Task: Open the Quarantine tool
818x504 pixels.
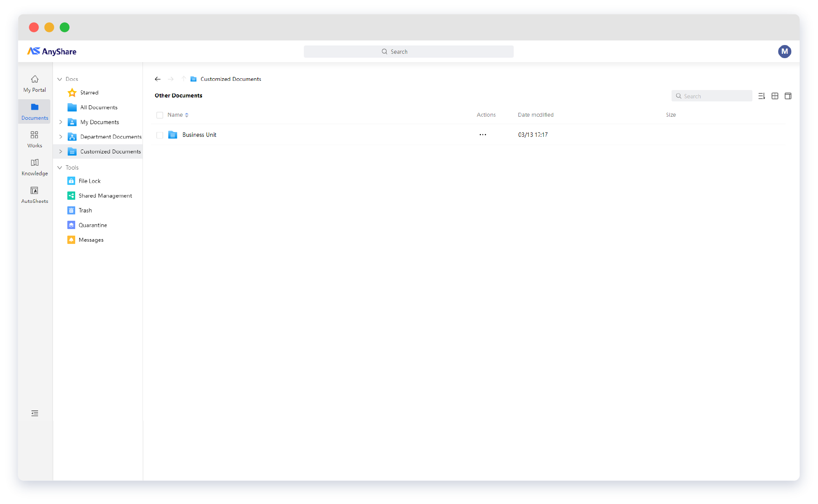Action: pyautogui.click(x=92, y=225)
